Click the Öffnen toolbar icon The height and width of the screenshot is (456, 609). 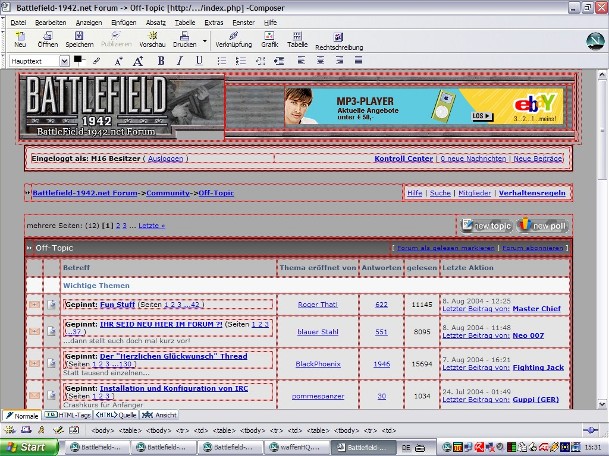(47, 39)
